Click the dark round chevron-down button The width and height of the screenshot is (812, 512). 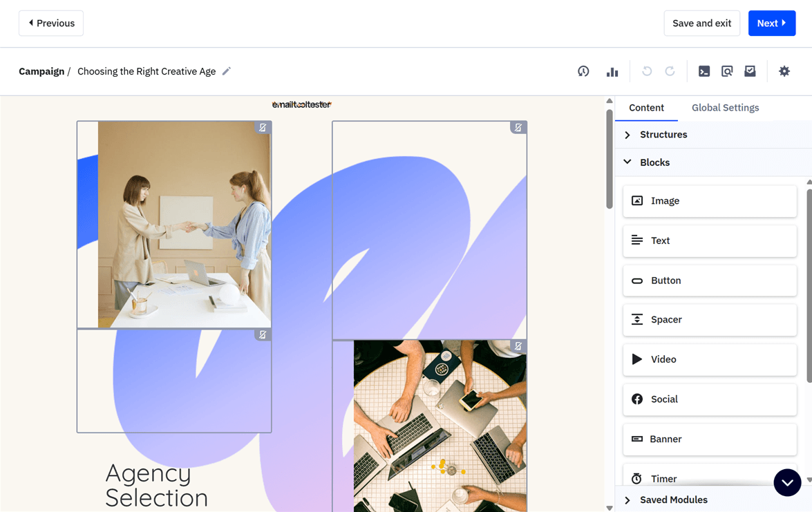coord(787,482)
